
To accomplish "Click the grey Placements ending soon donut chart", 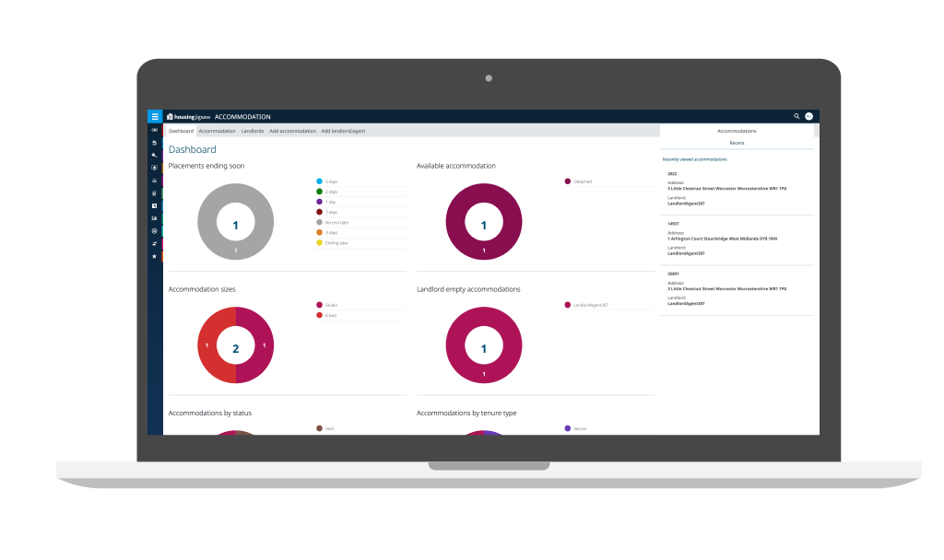I will pos(235,221).
